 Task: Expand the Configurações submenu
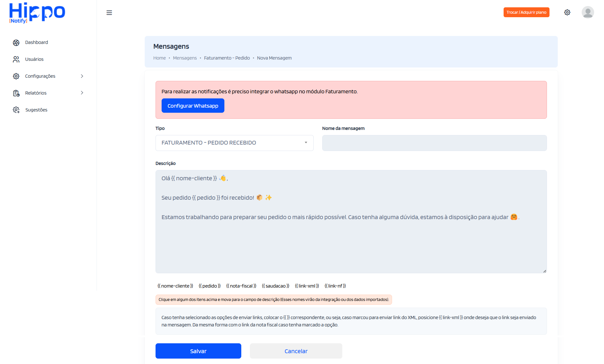pos(82,76)
